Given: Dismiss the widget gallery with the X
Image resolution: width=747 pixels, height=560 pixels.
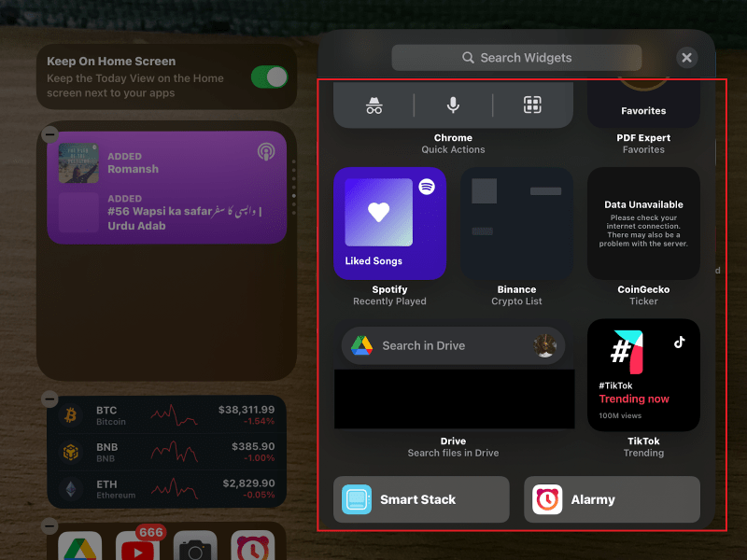Looking at the screenshot, I should pyautogui.click(x=687, y=58).
